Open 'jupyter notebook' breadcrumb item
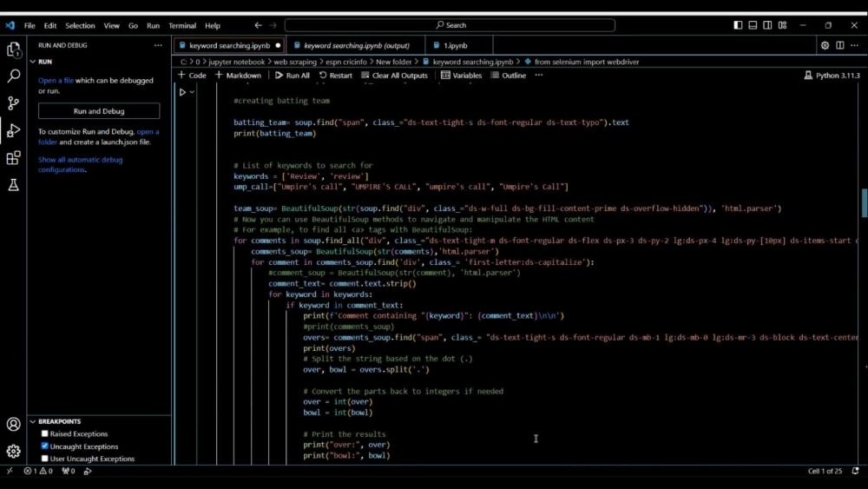The image size is (868, 489). (236, 62)
